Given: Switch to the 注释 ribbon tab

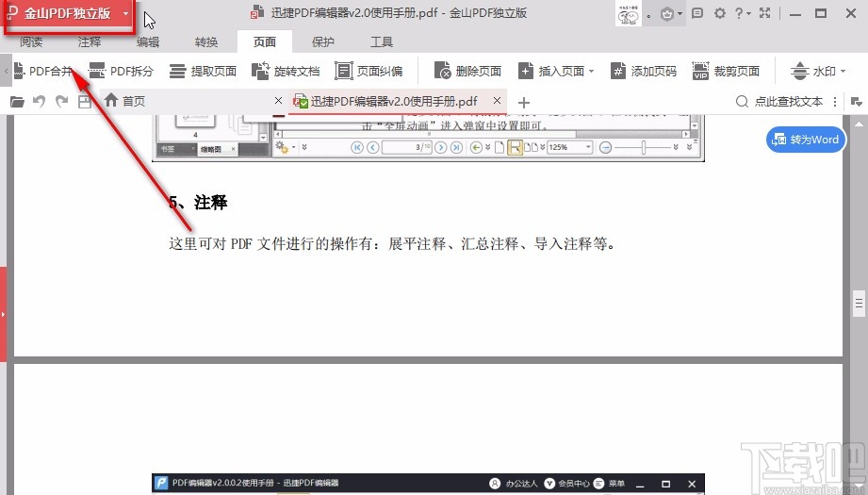Looking at the screenshot, I should pos(90,41).
